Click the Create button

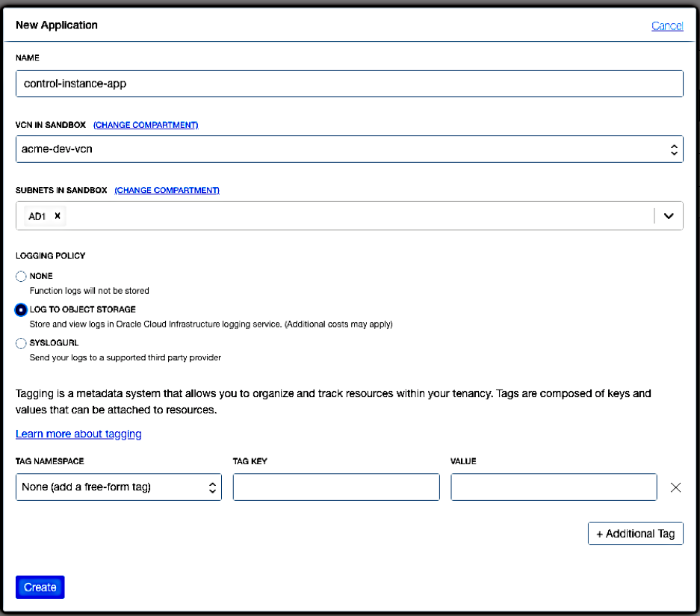[40, 587]
